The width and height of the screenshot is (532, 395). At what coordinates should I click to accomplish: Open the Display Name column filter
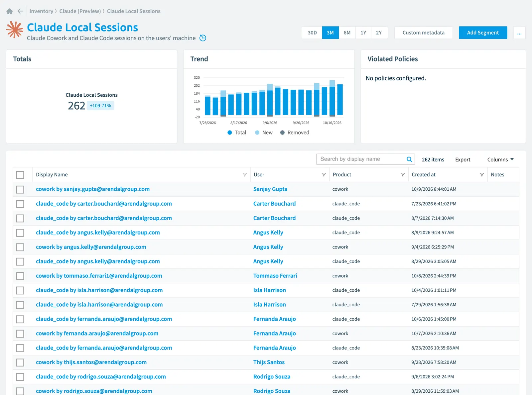click(x=245, y=175)
